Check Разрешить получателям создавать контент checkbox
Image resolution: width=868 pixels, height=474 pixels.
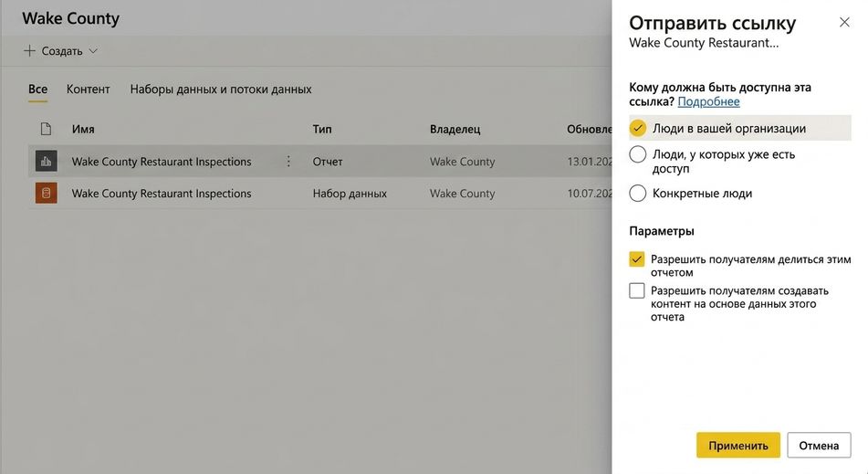point(636,290)
